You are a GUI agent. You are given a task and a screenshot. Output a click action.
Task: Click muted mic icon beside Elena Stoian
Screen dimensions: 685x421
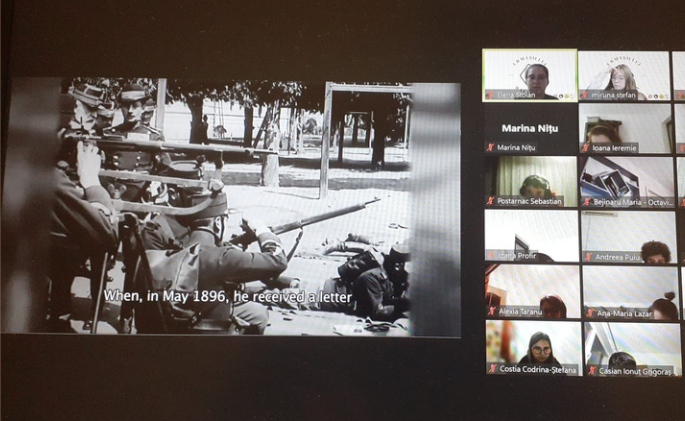click(x=490, y=95)
